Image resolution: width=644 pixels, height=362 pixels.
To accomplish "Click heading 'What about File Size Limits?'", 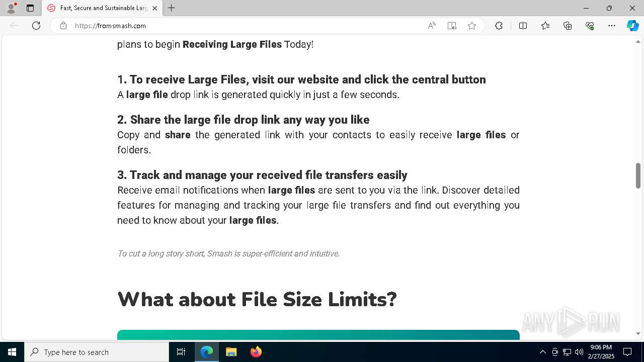I will tap(257, 299).
